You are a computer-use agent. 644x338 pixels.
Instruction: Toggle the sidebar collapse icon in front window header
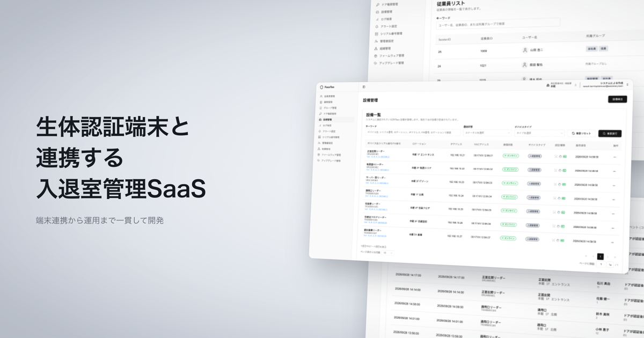point(364,86)
